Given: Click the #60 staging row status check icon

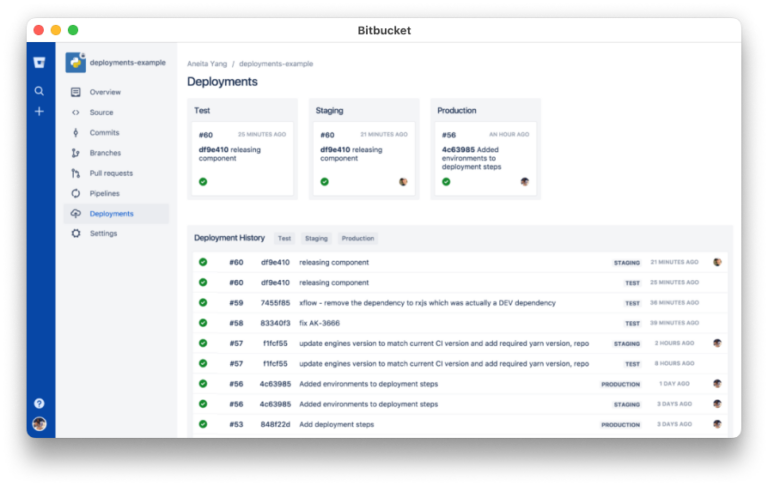Looking at the screenshot, I should [203, 263].
